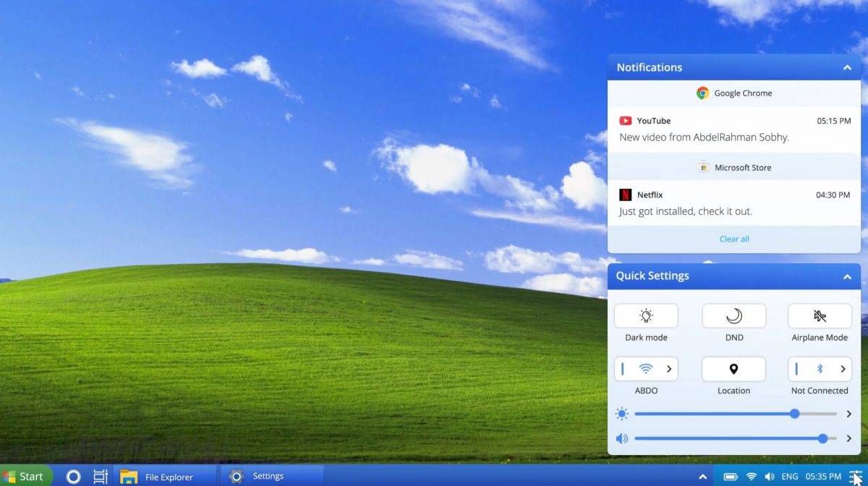Click the YouTube icon in Notifications
The height and width of the screenshot is (486, 868).
(x=625, y=121)
